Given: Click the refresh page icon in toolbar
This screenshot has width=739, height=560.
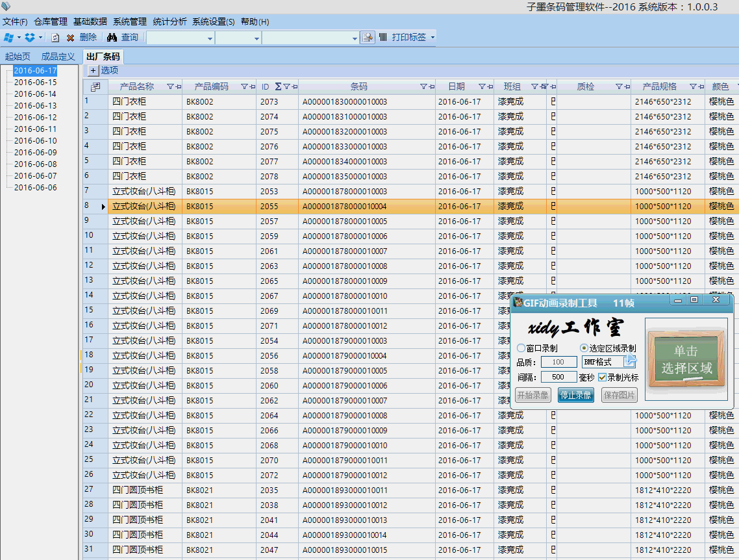Looking at the screenshot, I should 55,38.
